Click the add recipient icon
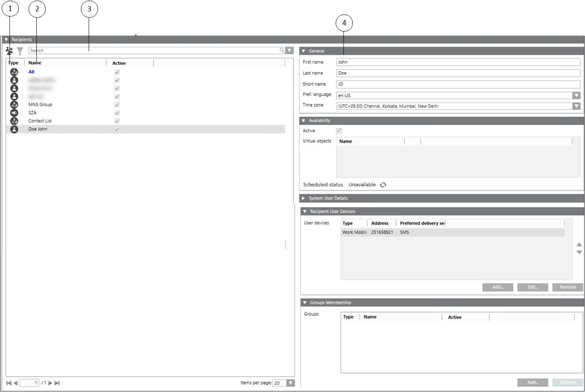 (x=9, y=51)
